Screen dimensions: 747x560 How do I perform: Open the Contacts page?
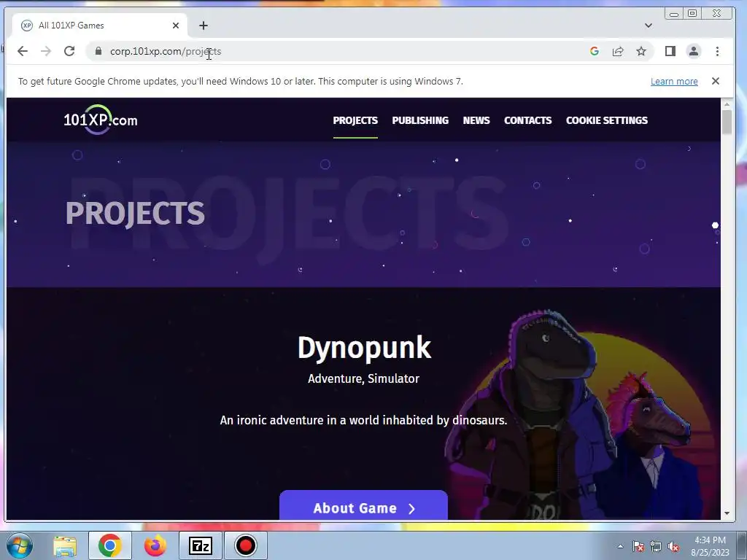click(528, 120)
